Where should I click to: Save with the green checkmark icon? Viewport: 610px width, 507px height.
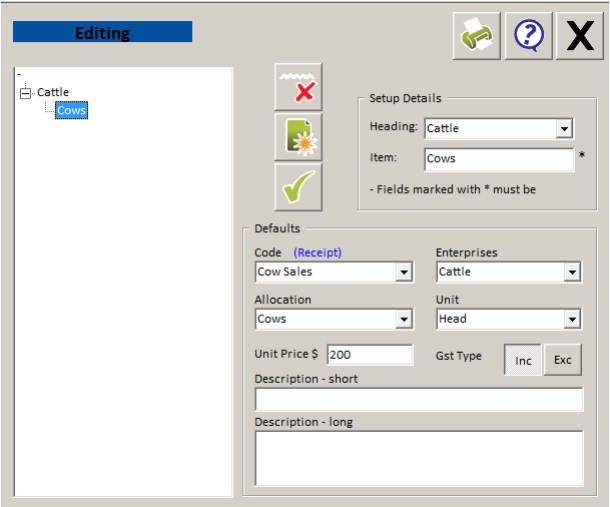coord(298,187)
